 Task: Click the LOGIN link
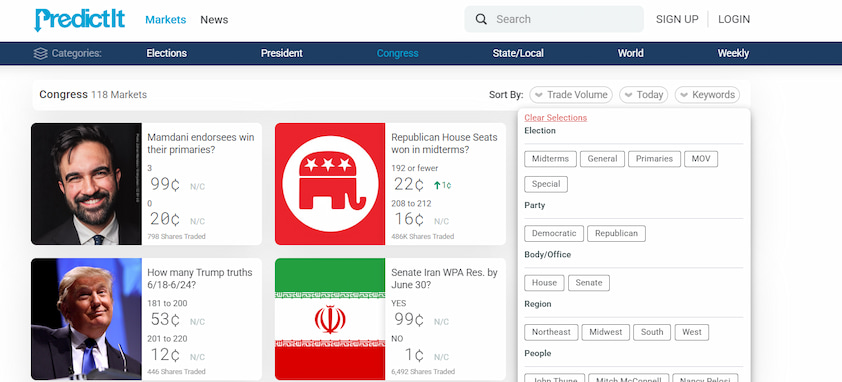coord(734,19)
